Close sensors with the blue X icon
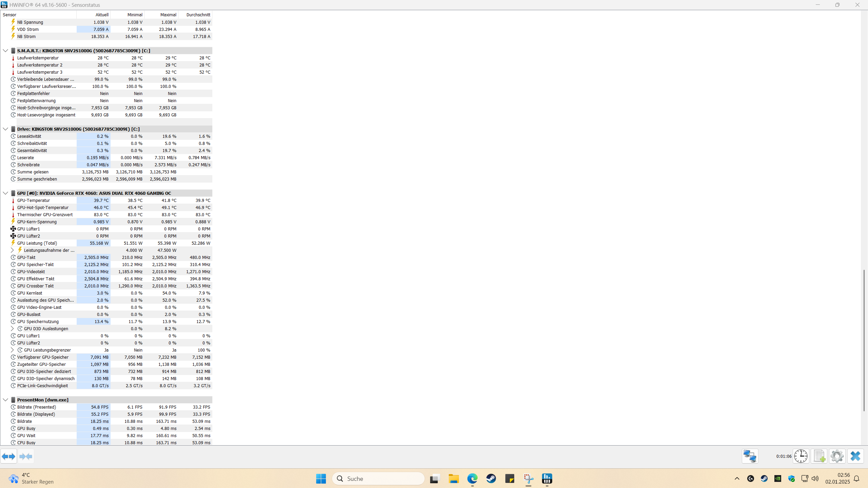 click(x=855, y=456)
